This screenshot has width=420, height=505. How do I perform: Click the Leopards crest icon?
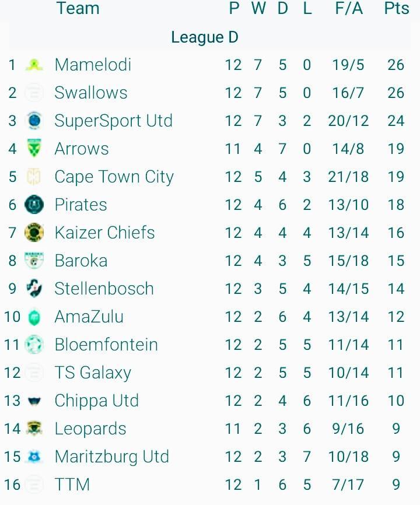(34, 429)
